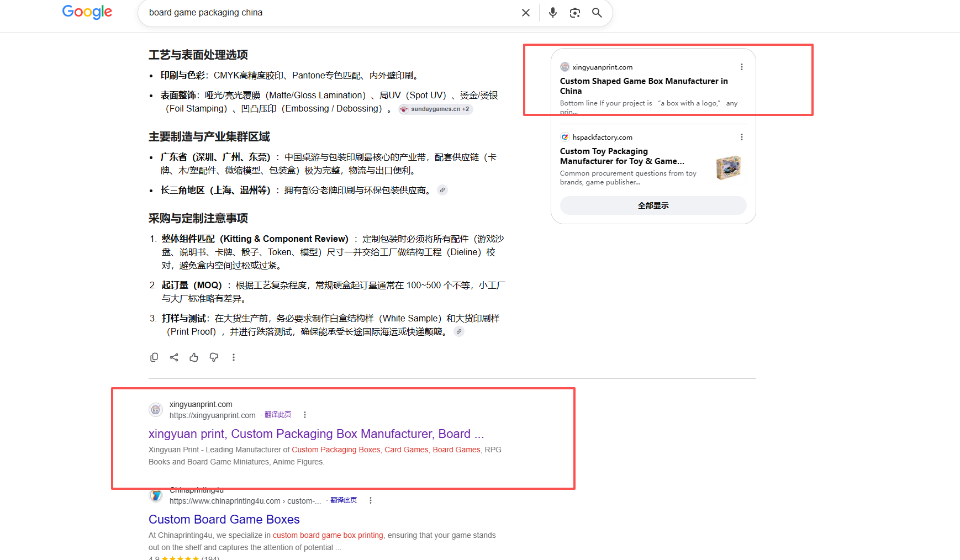960x560 pixels.
Task: Open menu for the chinaprinting4u result
Action: [371, 500]
